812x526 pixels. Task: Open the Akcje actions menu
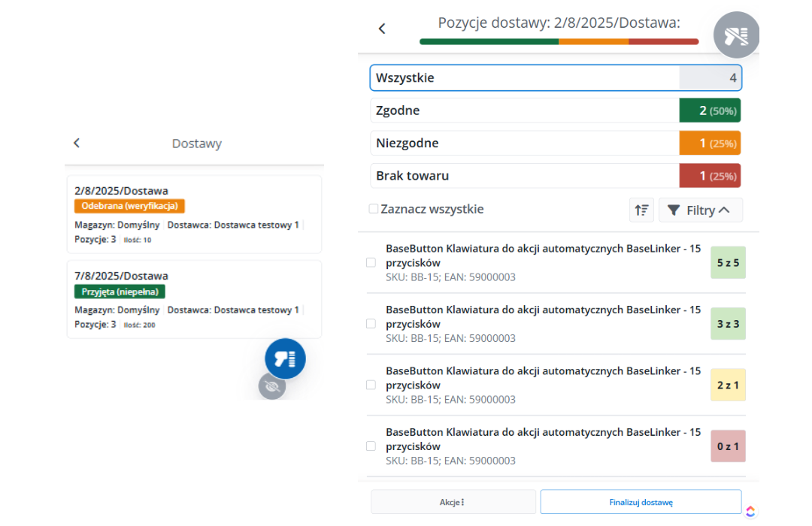click(453, 502)
